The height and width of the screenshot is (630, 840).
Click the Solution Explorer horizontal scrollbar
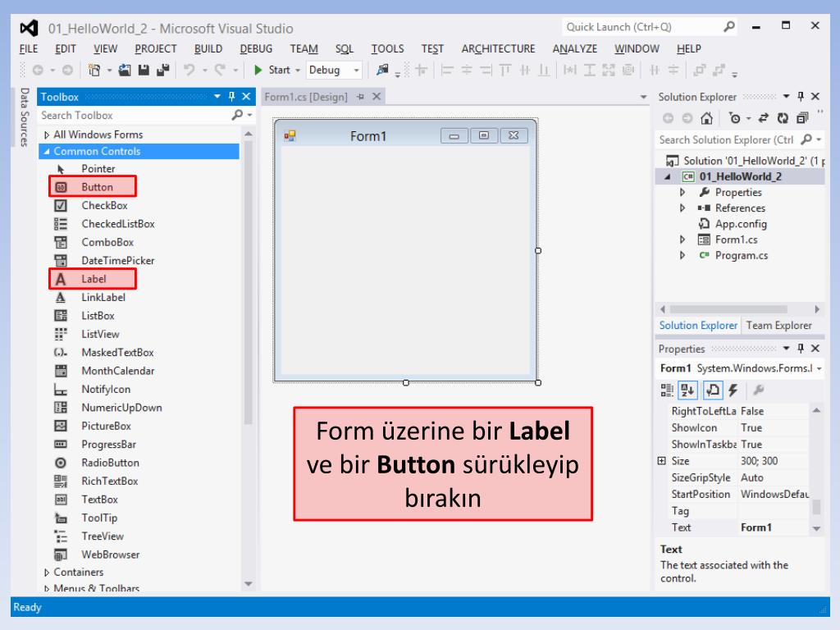(x=728, y=309)
